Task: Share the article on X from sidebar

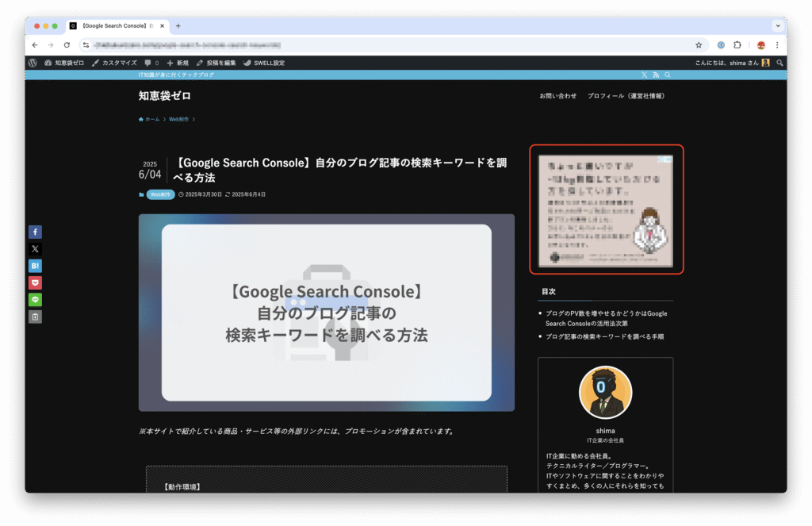Action: tap(35, 249)
